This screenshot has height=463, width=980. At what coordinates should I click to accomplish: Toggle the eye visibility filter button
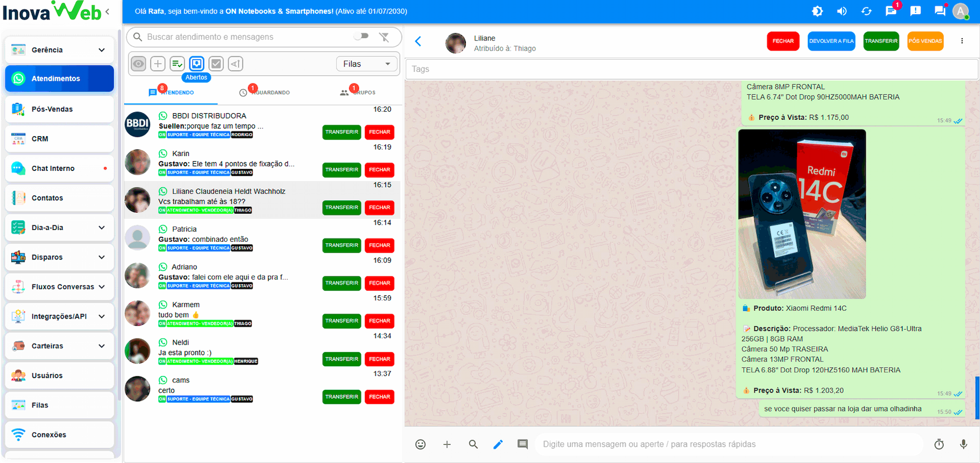pos(138,64)
